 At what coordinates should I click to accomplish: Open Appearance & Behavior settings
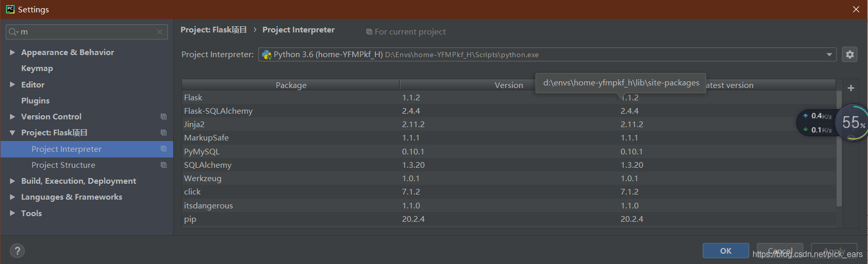(x=68, y=52)
